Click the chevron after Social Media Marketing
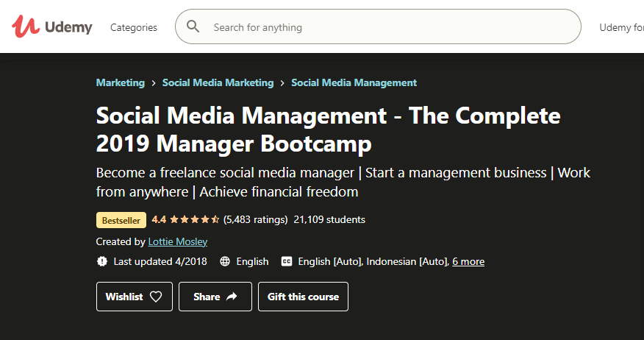This screenshot has width=644, height=340. pyautogui.click(x=282, y=83)
